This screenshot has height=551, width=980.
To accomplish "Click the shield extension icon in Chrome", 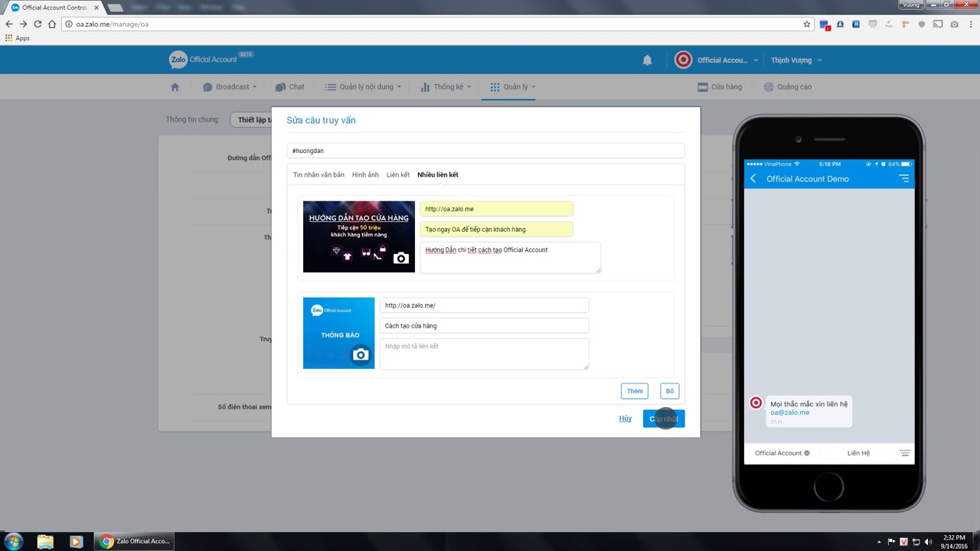I will point(922,24).
